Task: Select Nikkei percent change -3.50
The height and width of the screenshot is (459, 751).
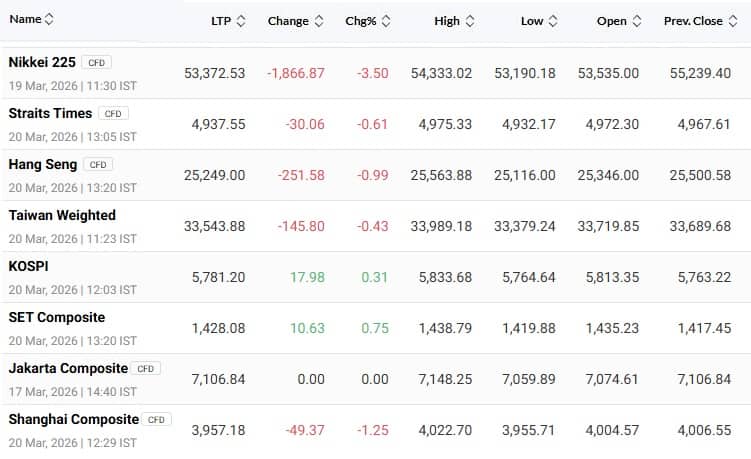Action: [372, 73]
